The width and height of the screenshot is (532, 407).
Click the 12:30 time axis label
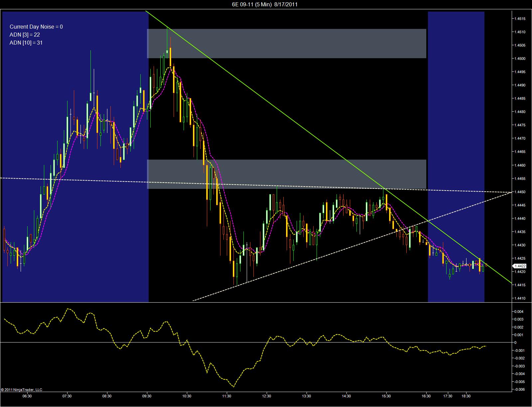[266, 396]
